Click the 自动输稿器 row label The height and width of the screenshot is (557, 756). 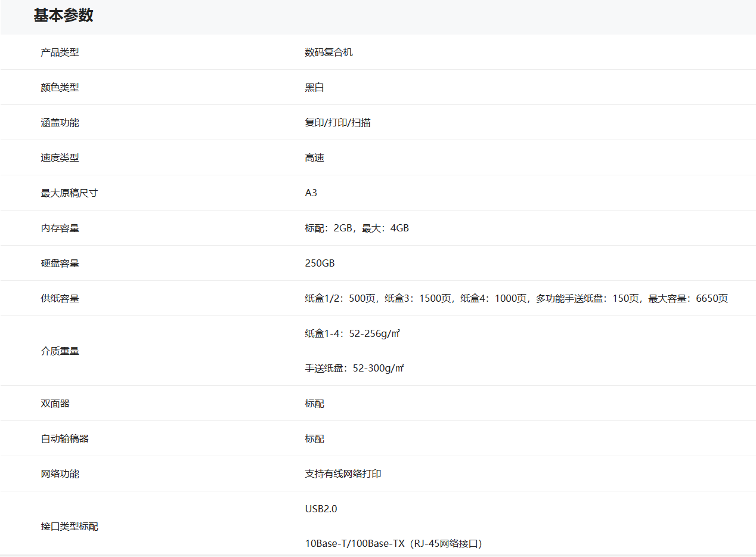pos(64,439)
